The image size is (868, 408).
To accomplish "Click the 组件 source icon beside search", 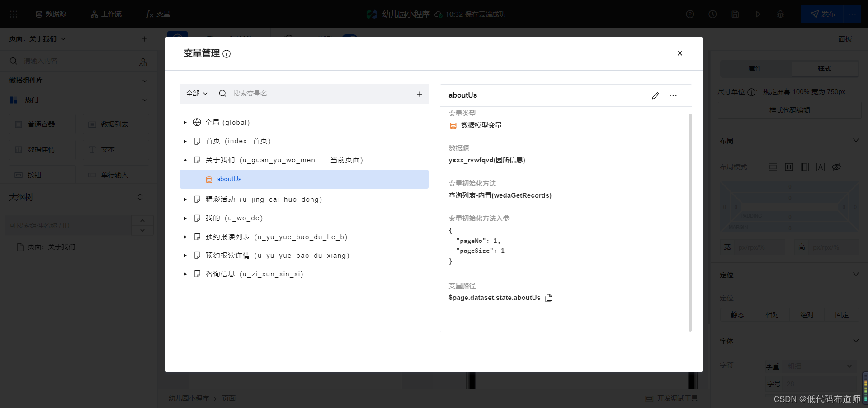I will 143,62.
